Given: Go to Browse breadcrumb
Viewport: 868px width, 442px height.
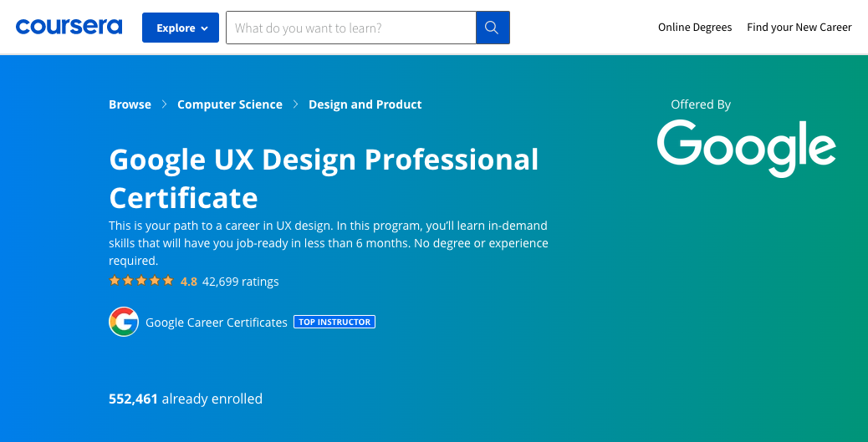Looking at the screenshot, I should pyautogui.click(x=130, y=104).
